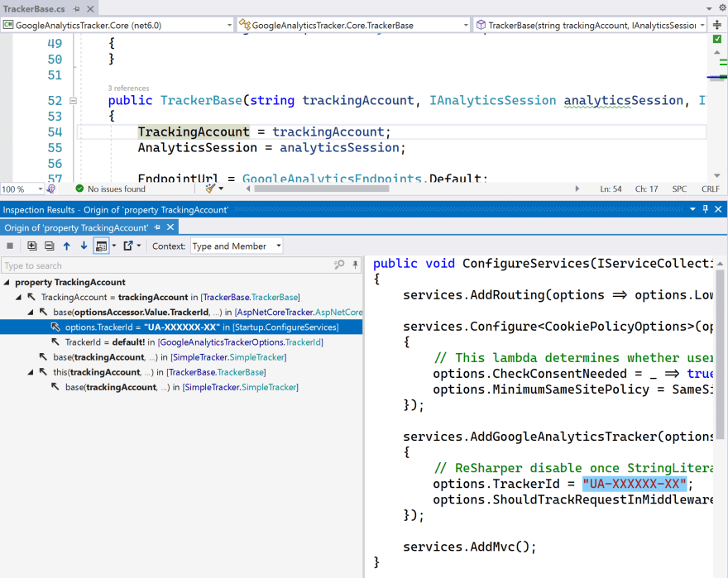The image size is (728, 578).
Task: Open the Context combo box
Action: click(237, 246)
